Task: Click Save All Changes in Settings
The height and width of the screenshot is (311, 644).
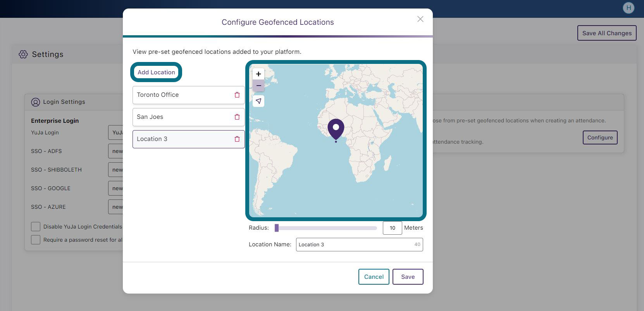Action: tap(607, 33)
